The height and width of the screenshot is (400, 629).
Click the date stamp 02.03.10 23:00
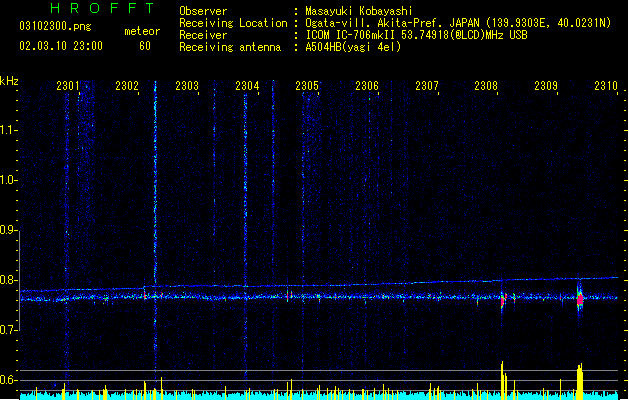point(61,46)
